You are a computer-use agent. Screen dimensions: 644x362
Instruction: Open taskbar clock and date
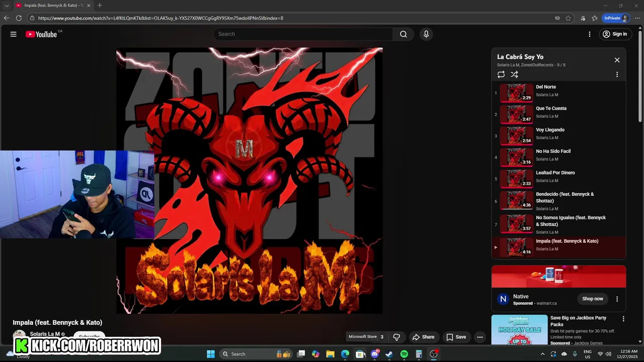(x=629, y=354)
